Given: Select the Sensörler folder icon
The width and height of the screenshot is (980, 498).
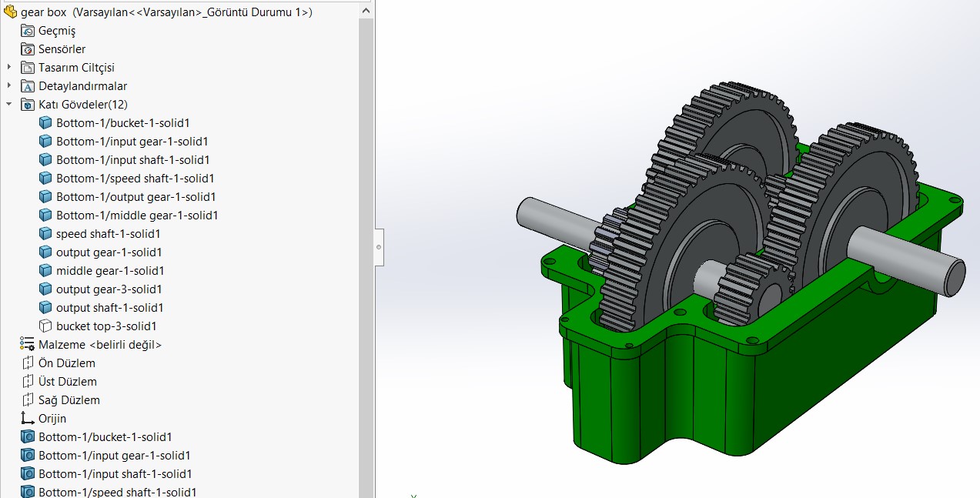Looking at the screenshot, I should point(28,49).
